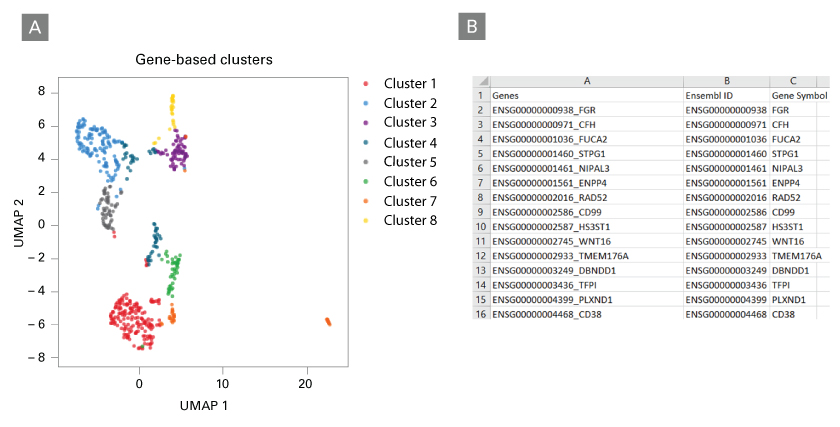
Task: Select cell ENSG00000002586_CD99
Action: (587, 212)
